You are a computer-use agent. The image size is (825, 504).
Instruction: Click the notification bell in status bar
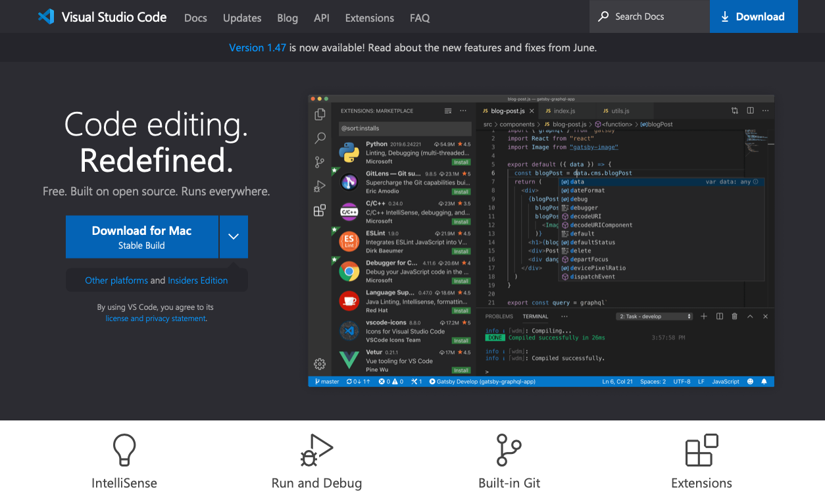764,382
